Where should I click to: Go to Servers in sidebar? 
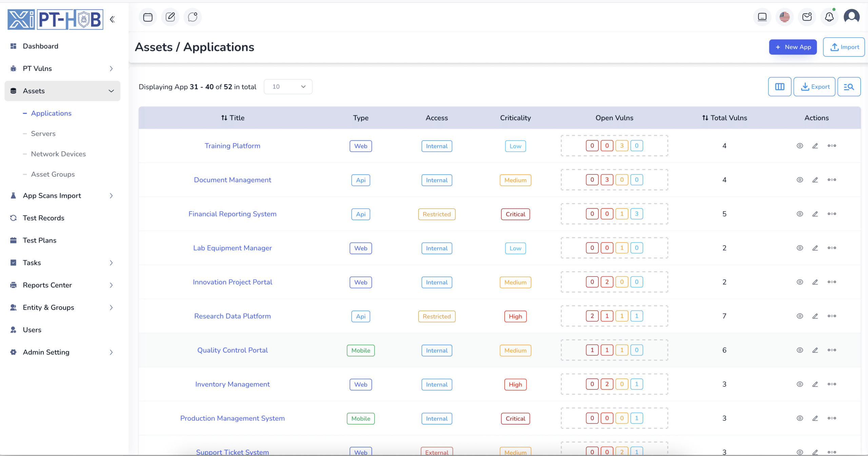43,134
